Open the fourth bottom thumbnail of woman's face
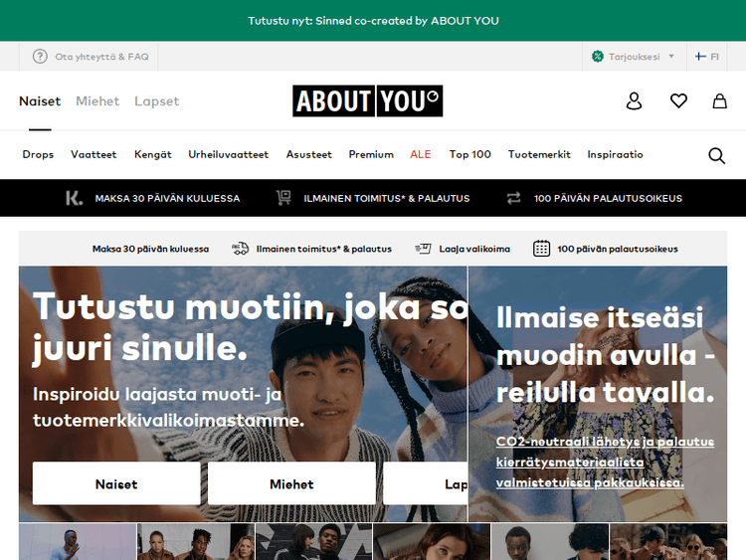Viewport: 746px width, 560px height. click(x=432, y=541)
